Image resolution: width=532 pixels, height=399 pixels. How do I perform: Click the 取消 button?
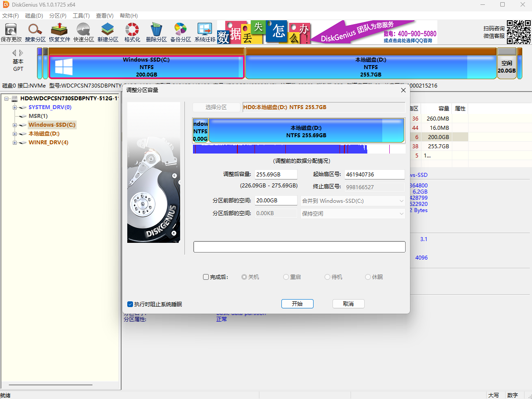(348, 304)
